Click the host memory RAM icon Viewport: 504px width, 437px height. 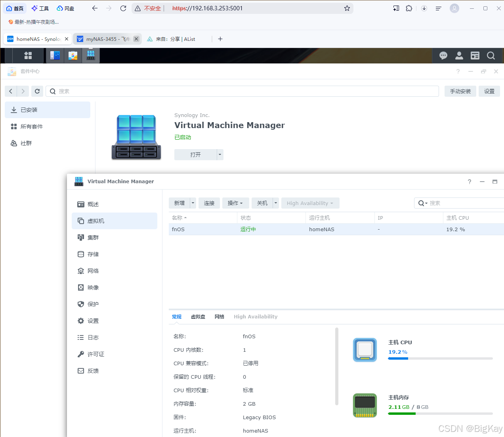[365, 405]
